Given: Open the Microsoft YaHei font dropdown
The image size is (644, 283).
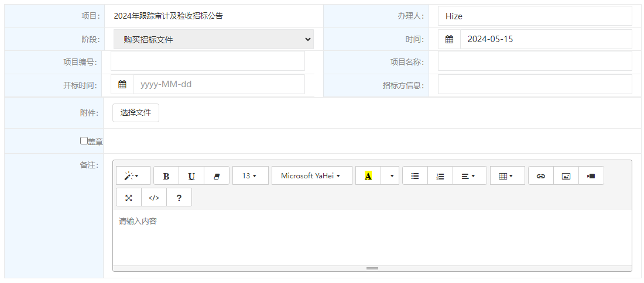Looking at the screenshot, I should 311,176.
